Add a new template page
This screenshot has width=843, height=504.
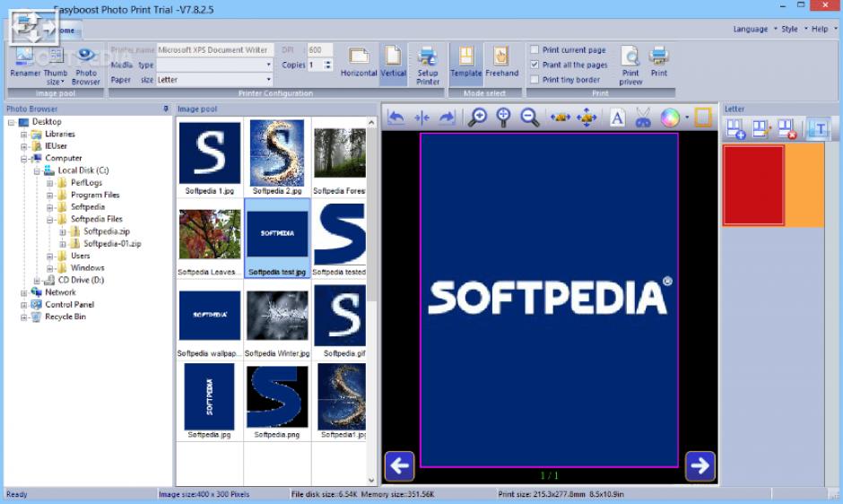coord(735,129)
